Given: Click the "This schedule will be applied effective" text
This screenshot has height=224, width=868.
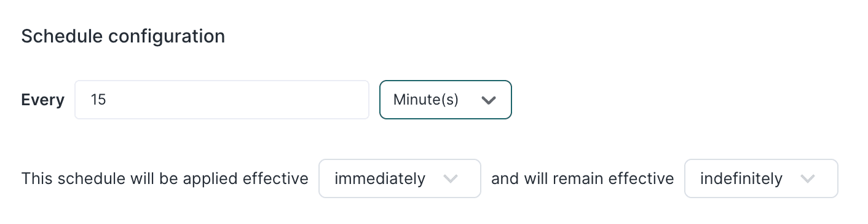Looking at the screenshot, I should coord(165,178).
